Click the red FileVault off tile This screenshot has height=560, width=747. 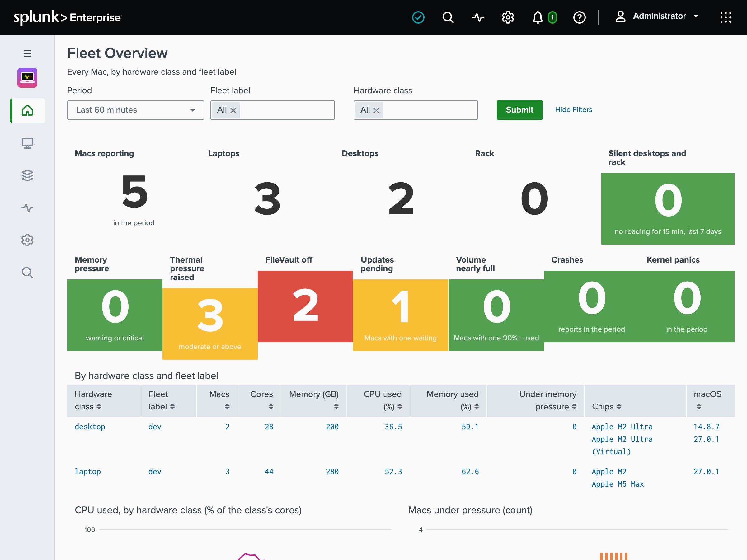305,306
